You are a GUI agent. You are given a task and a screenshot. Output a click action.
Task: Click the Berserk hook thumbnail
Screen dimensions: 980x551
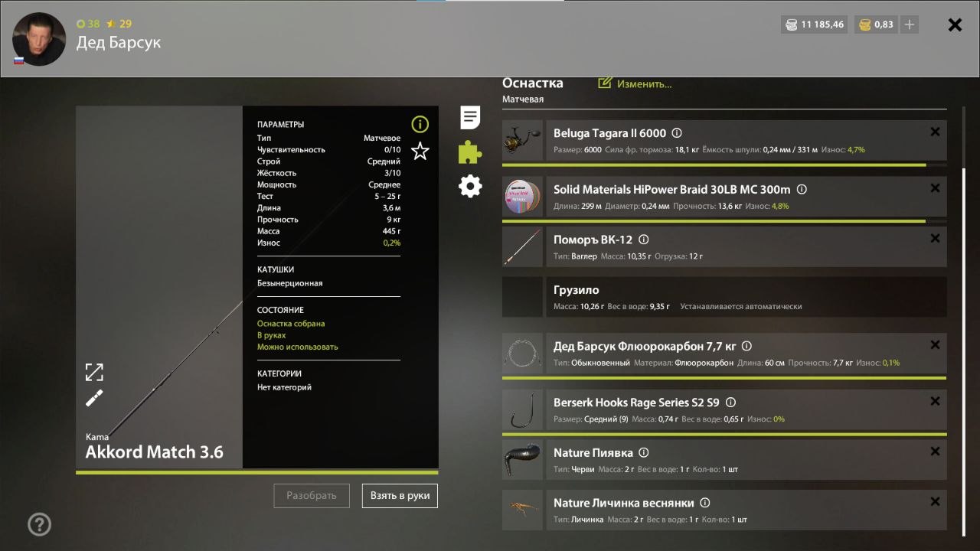tap(522, 410)
